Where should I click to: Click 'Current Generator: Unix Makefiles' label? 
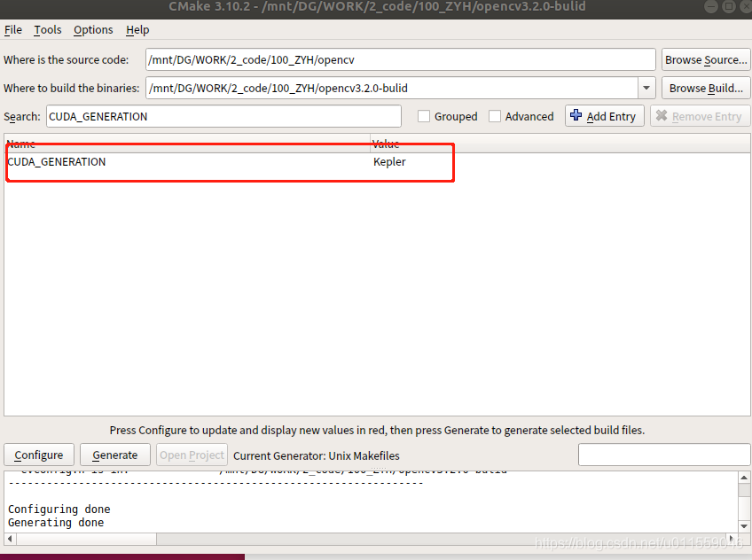tap(316, 455)
